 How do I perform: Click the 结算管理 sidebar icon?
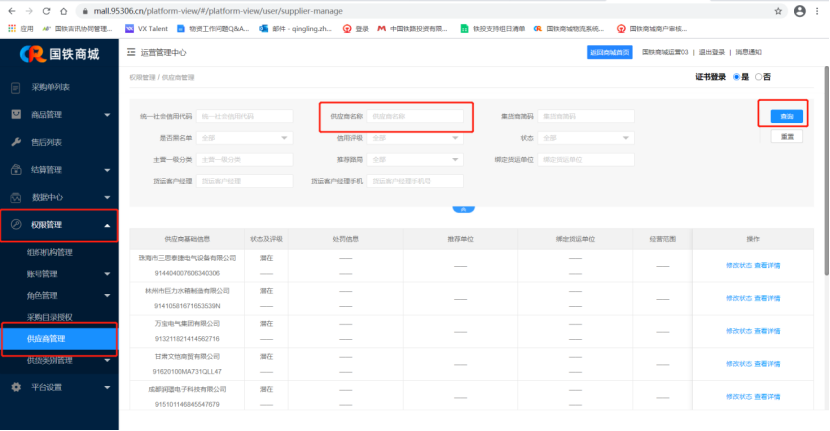click(x=16, y=169)
